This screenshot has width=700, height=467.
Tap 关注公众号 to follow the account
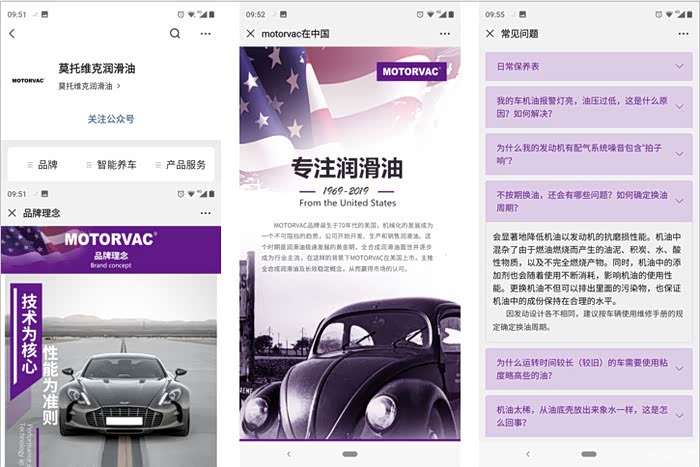pos(111,119)
